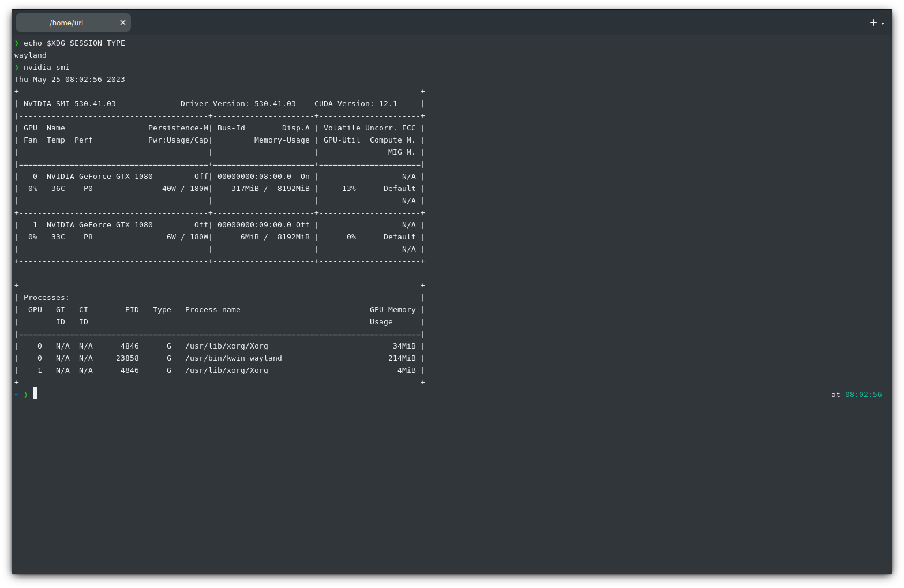Select the timestamp 08:02:56 at bottom right

(863, 394)
